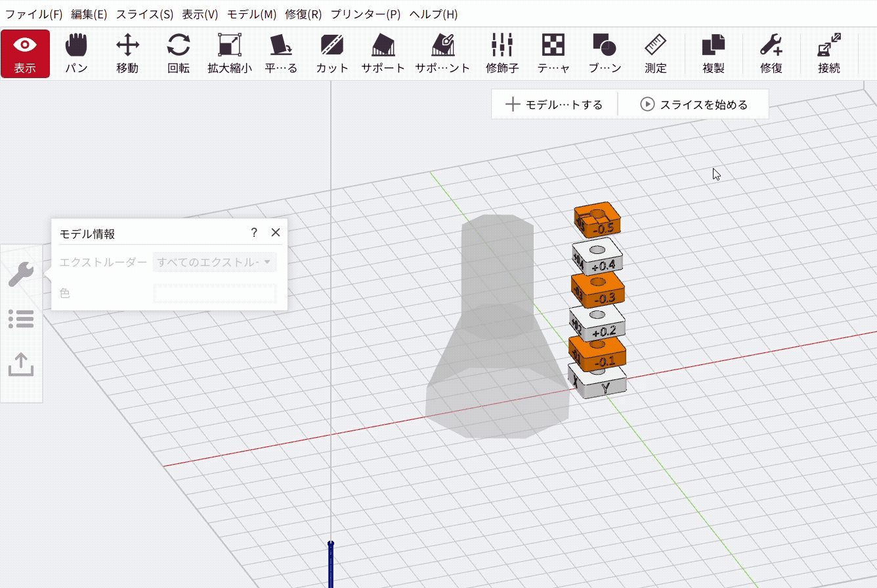Open the モデル(M) menu
The height and width of the screenshot is (588, 877).
pyautogui.click(x=251, y=14)
